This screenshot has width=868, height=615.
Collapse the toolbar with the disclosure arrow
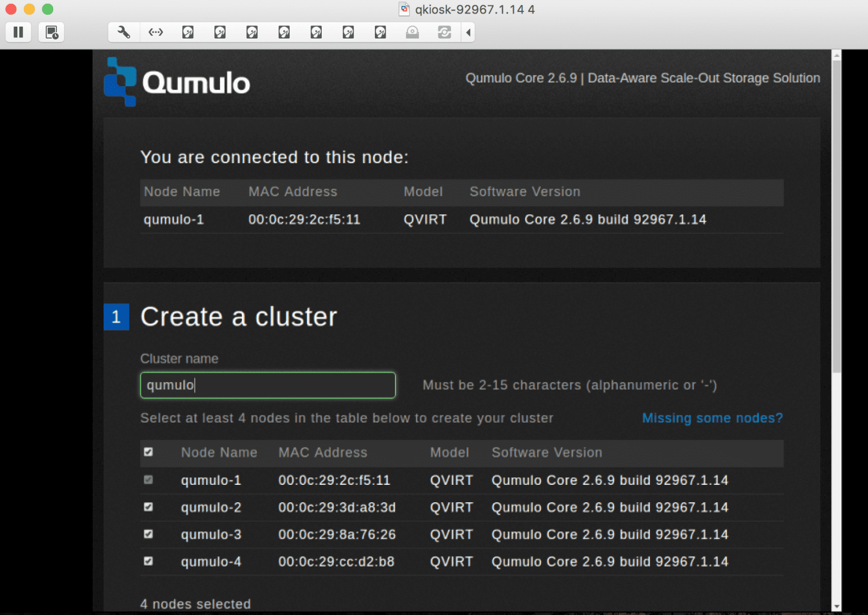click(x=468, y=33)
